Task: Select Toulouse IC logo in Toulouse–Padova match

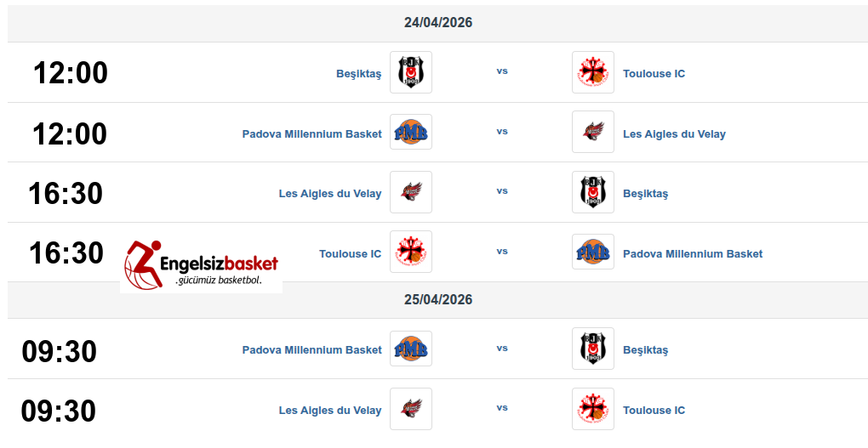Action: click(411, 252)
